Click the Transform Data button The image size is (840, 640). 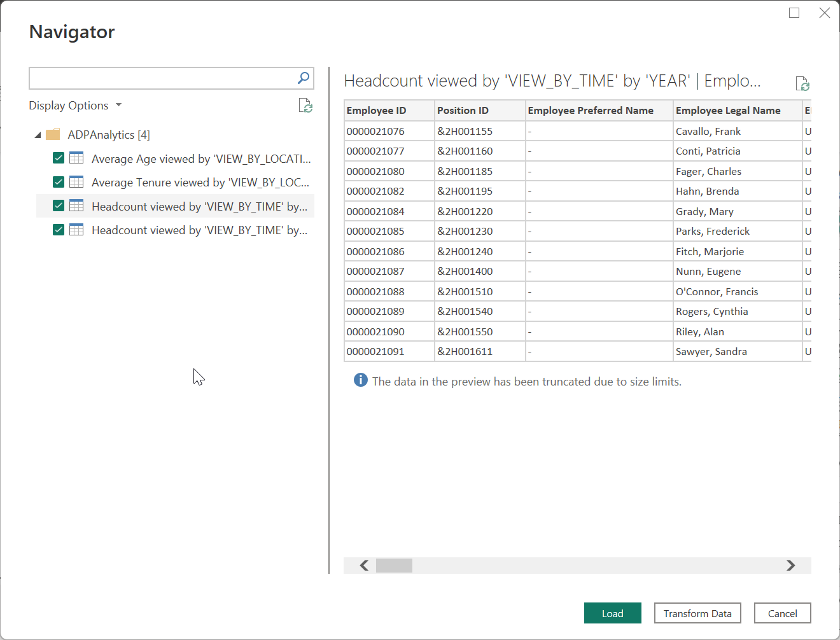[697, 613]
